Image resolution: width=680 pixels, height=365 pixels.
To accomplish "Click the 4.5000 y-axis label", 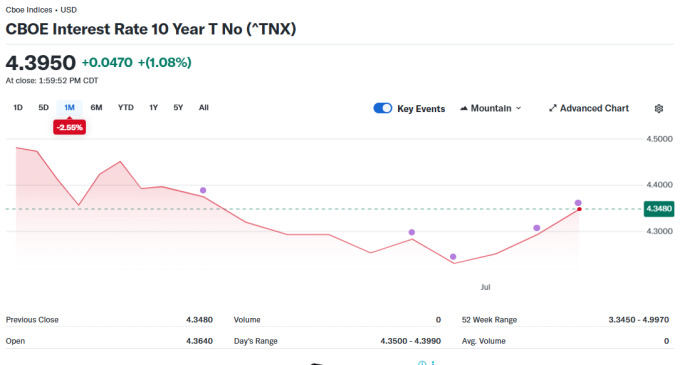I will [x=659, y=139].
